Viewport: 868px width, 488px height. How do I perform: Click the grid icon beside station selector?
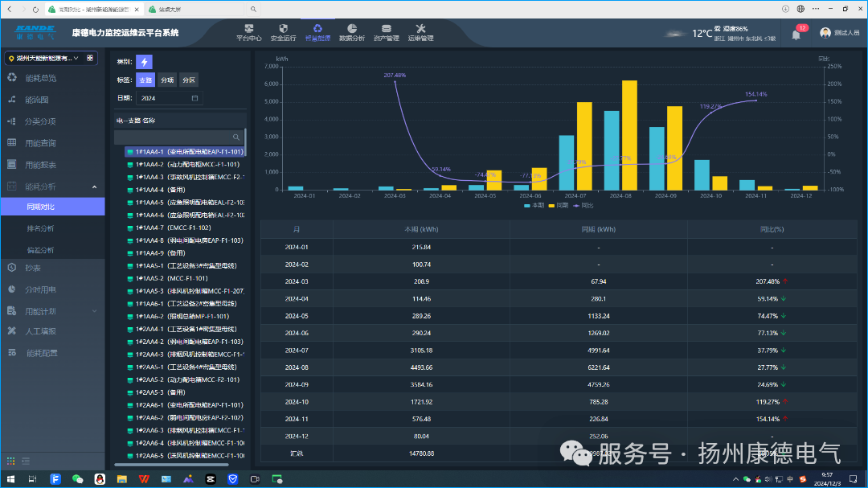click(91, 58)
